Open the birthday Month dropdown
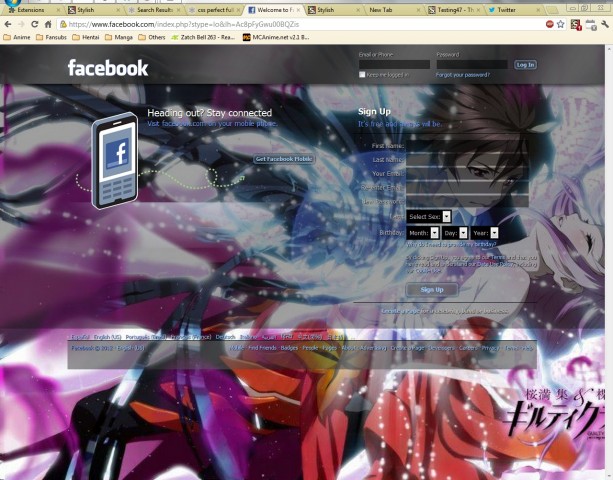 click(x=423, y=233)
